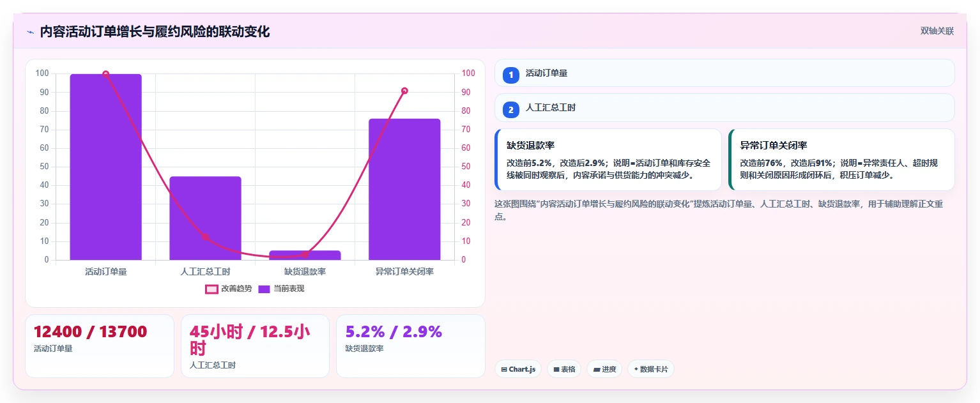This screenshot has height=403, width=980.
Task: Open list item 人工汇总工时
Action: point(724,107)
